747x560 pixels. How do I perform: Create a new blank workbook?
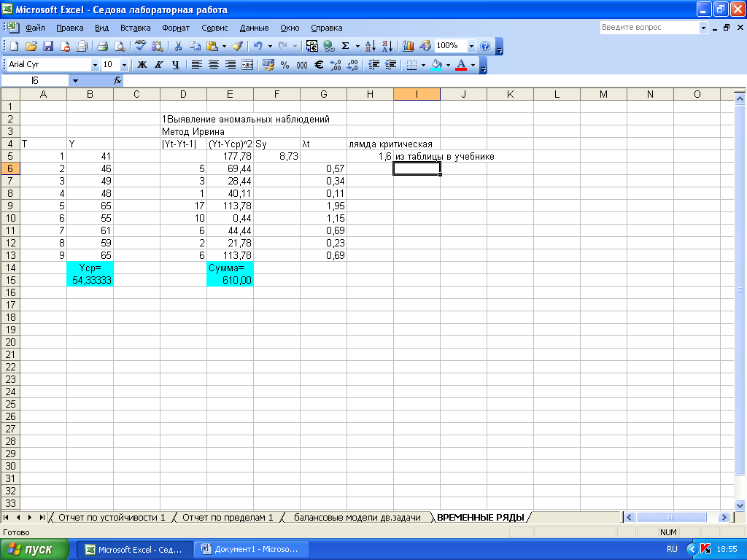pyautogui.click(x=15, y=46)
